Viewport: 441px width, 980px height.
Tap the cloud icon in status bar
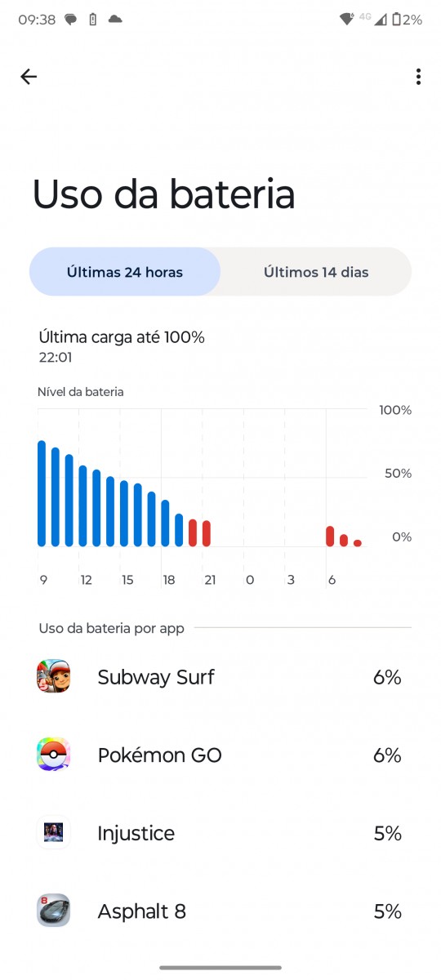[115, 20]
